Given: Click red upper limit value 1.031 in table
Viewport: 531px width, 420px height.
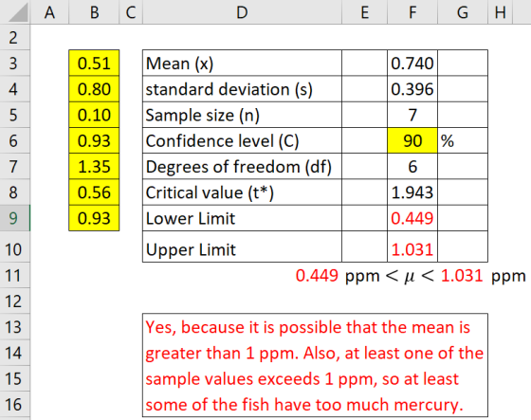Looking at the screenshot, I should pos(412,247).
